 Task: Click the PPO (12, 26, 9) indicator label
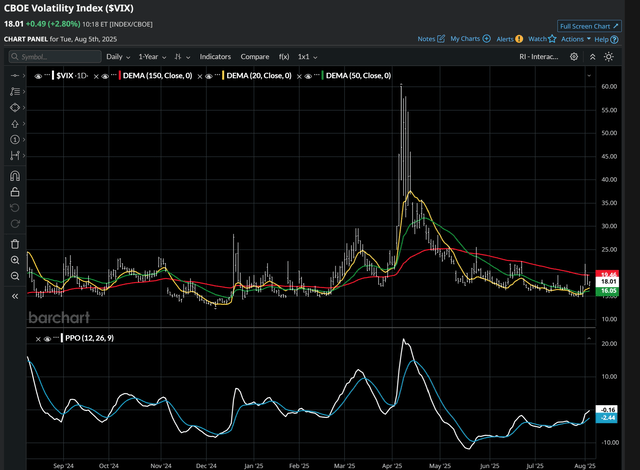(89, 338)
